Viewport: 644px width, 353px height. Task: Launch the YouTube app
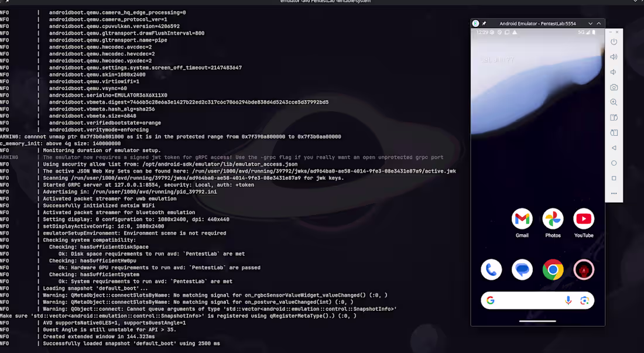(x=584, y=219)
